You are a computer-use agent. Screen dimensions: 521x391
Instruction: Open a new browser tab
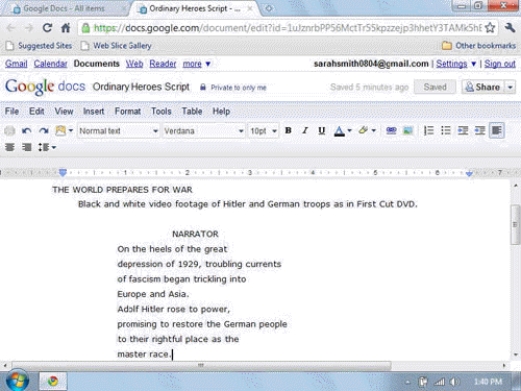[x=269, y=9]
